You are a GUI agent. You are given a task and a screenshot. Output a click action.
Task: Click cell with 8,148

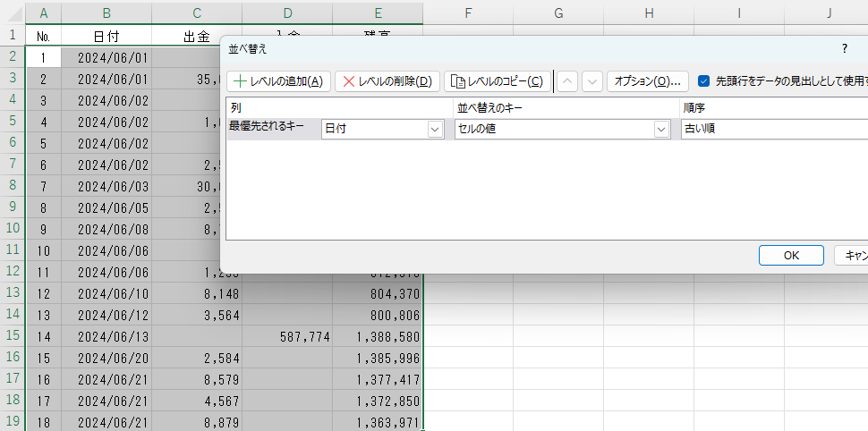click(x=197, y=293)
